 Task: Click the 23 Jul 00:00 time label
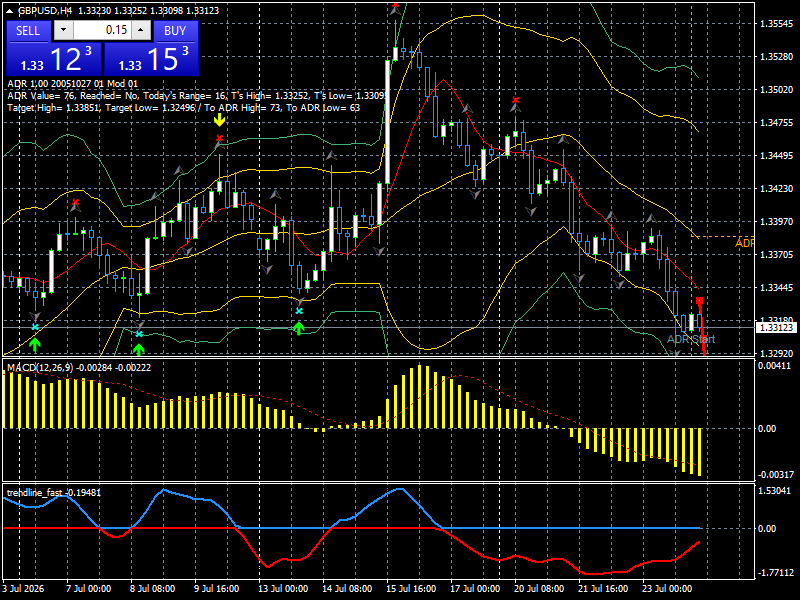(667, 588)
